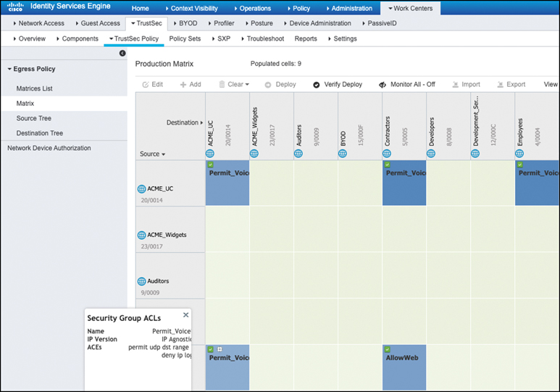Select Matrices List in the sidebar

point(34,88)
